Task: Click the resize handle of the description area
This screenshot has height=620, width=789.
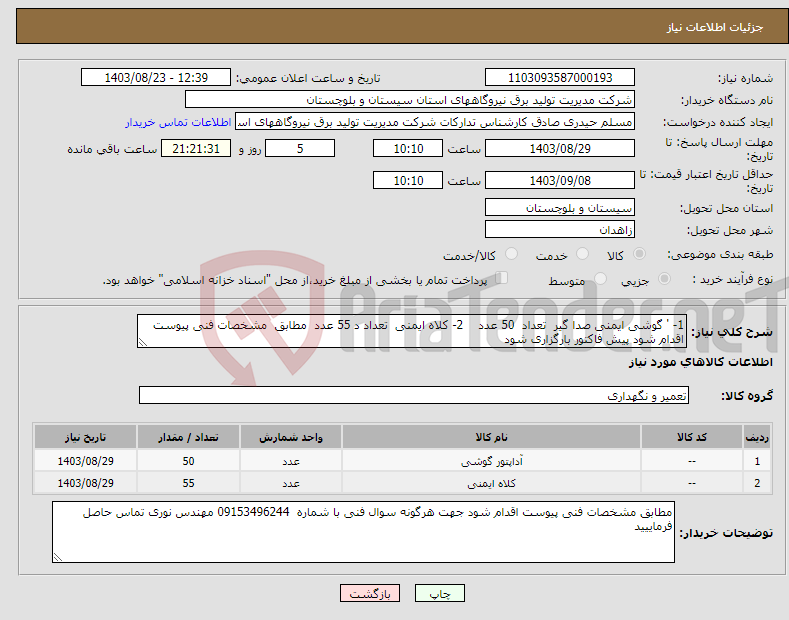Action: 142,343
